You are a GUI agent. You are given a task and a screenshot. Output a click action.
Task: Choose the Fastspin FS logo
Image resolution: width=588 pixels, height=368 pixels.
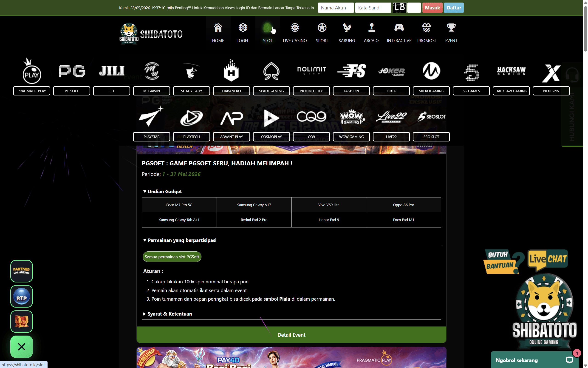(x=351, y=71)
